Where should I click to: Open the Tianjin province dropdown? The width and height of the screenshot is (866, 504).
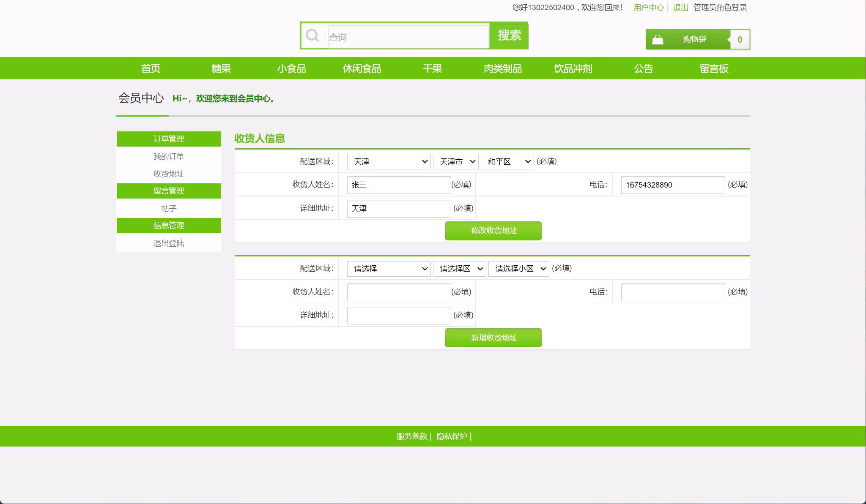click(x=388, y=161)
